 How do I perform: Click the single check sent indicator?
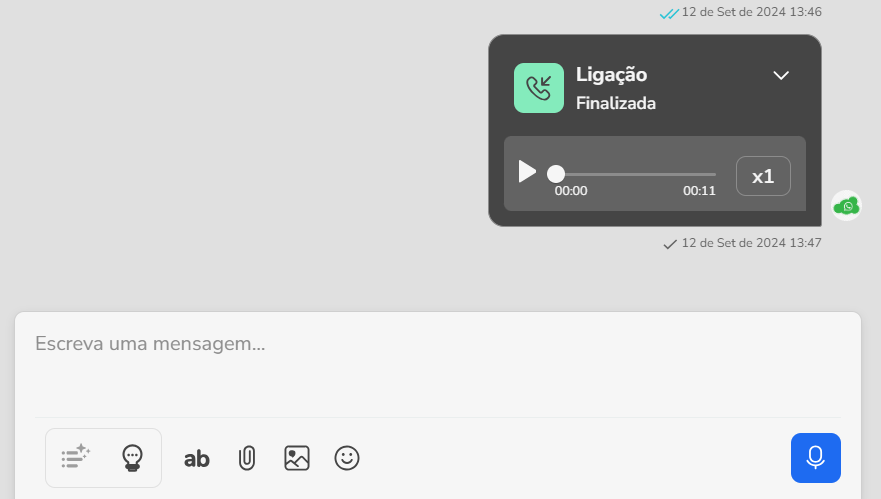pyautogui.click(x=670, y=244)
